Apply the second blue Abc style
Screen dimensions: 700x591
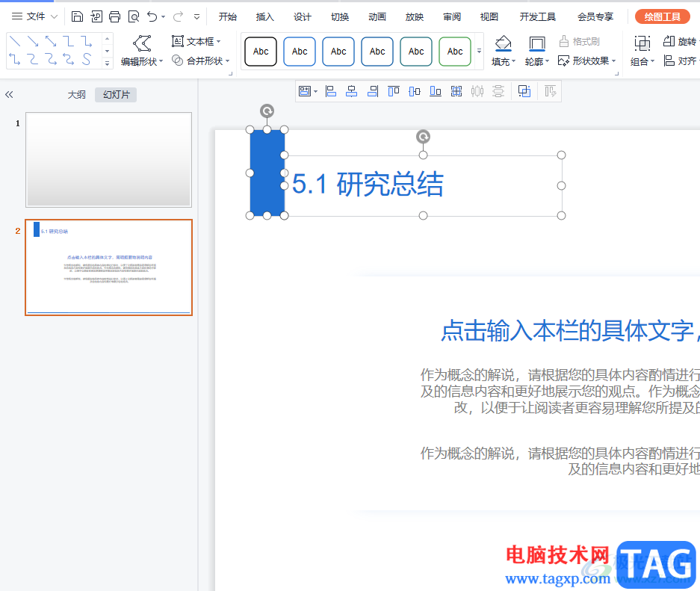(338, 52)
